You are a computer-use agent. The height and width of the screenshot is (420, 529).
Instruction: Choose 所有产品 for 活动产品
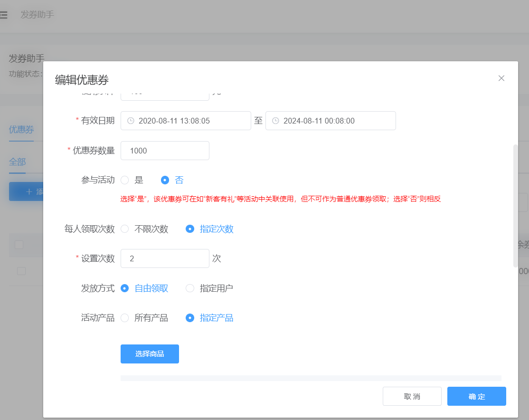tap(125, 318)
